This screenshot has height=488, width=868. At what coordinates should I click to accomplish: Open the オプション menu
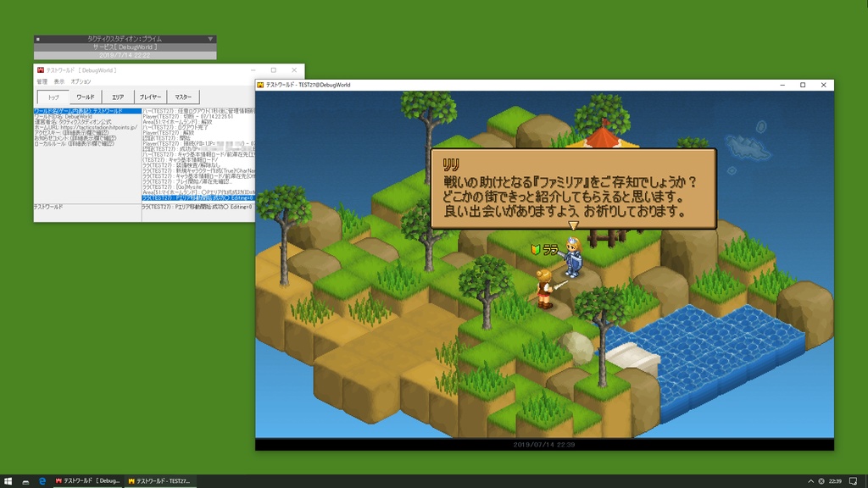pyautogui.click(x=81, y=81)
